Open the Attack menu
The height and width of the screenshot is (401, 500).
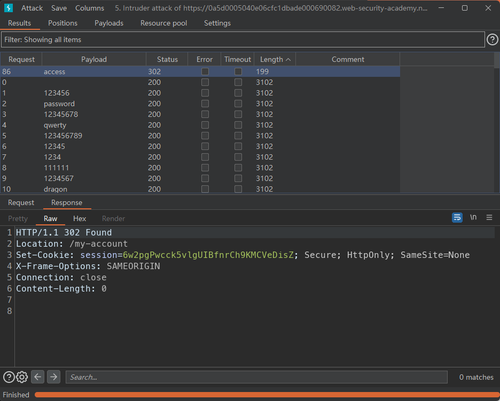pos(32,8)
